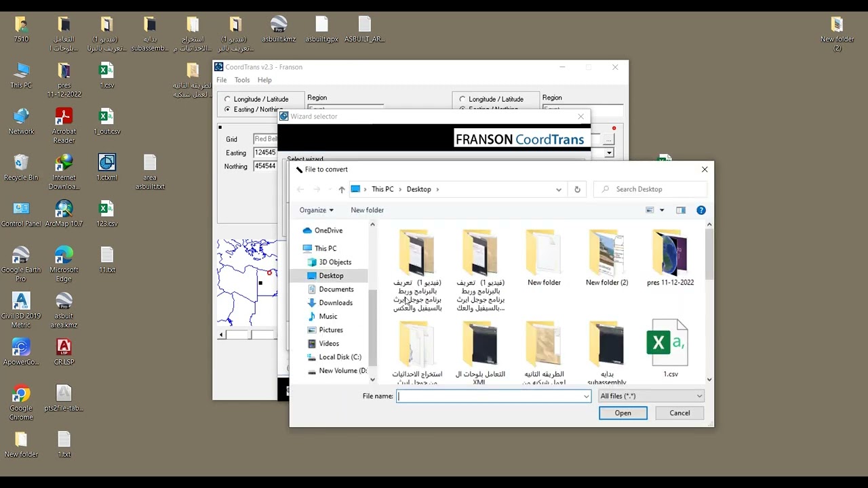This screenshot has width=868, height=488.
Task: Expand the File name history dropdown
Action: (x=586, y=396)
